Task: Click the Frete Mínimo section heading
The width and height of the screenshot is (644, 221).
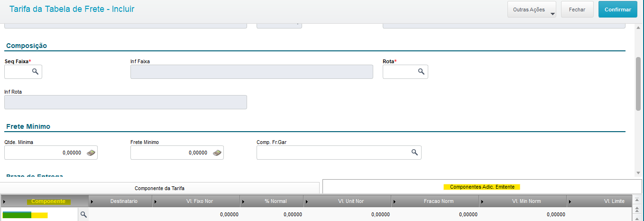Action: [x=28, y=126]
